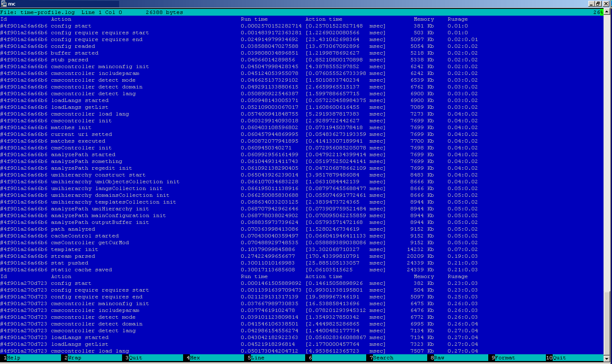Click the memory value 381 Kb
Viewport: 612px width, 364px height.
[x=424, y=26]
